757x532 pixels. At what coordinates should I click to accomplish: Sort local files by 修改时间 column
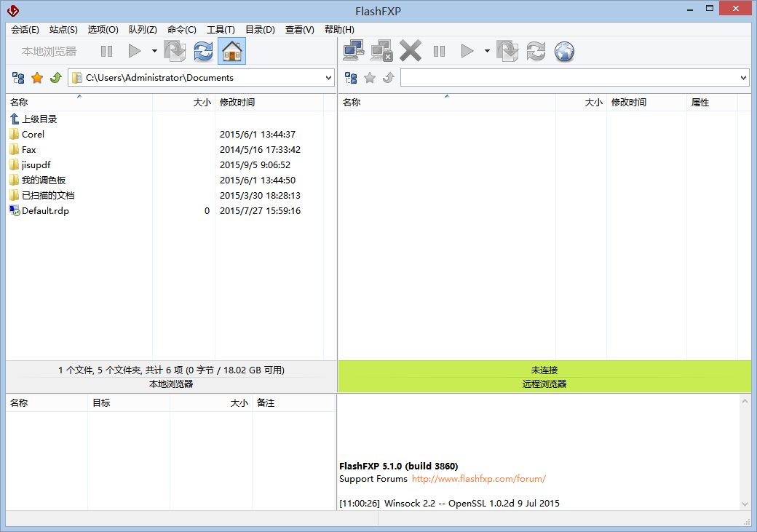point(237,103)
